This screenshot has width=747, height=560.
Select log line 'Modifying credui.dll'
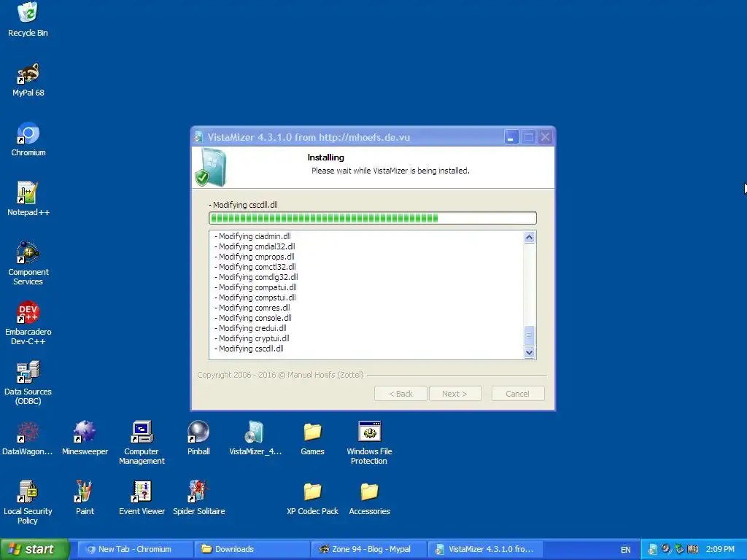coord(250,328)
